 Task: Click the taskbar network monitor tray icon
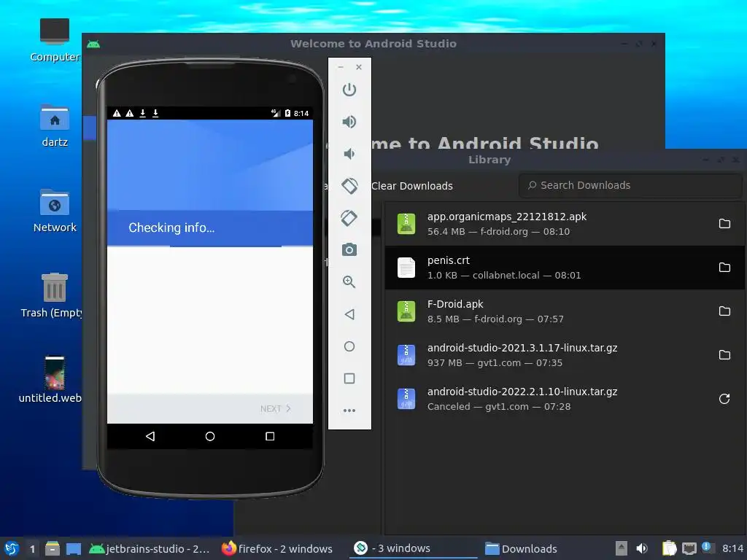689,548
